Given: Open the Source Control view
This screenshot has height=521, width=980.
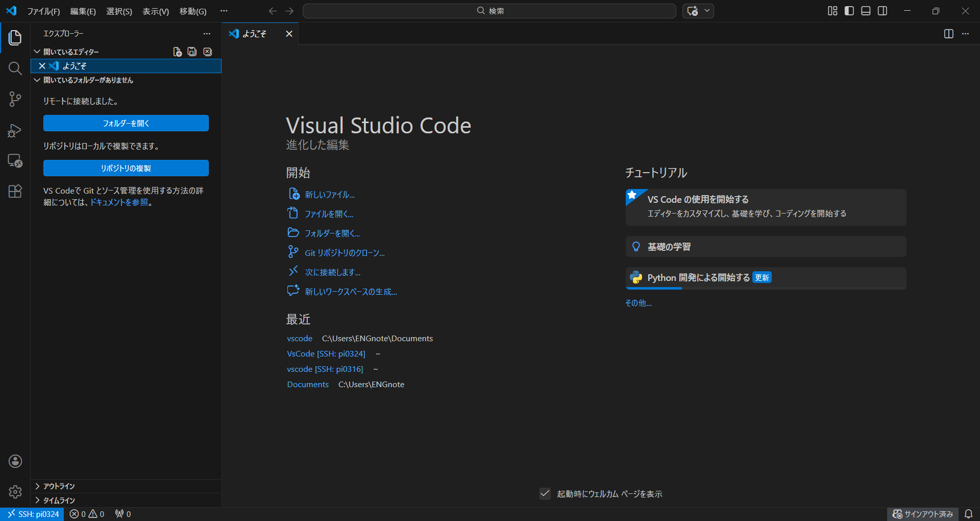Looking at the screenshot, I should tap(15, 99).
